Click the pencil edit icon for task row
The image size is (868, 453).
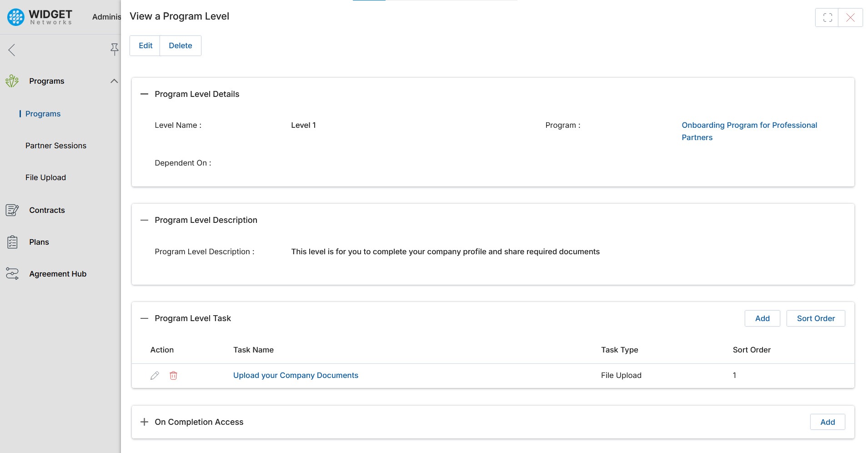(x=155, y=375)
